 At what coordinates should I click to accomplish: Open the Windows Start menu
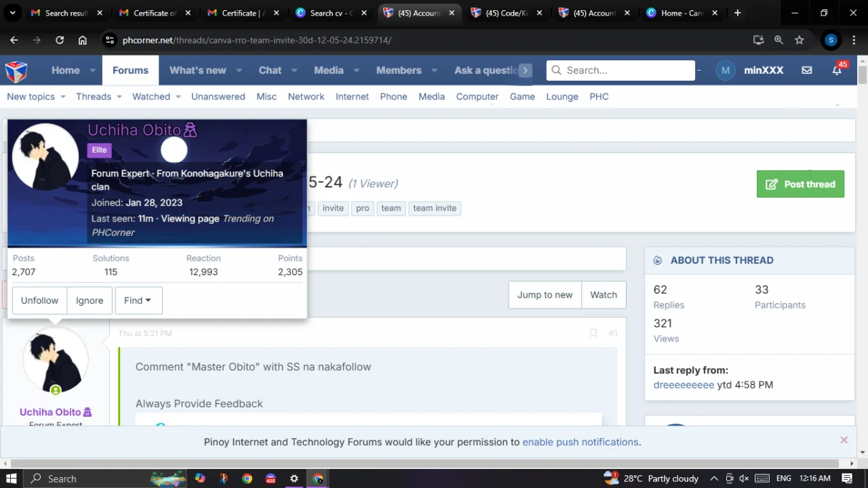[x=12, y=479]
